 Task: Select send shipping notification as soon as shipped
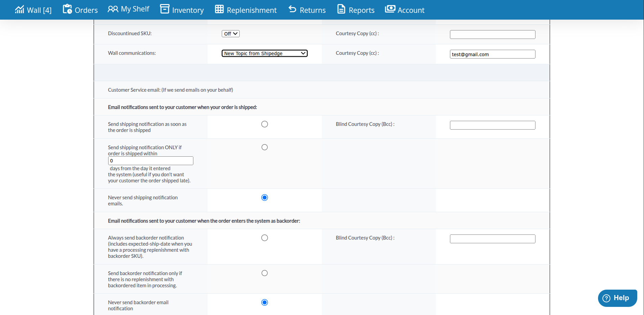tap(265, 124)
